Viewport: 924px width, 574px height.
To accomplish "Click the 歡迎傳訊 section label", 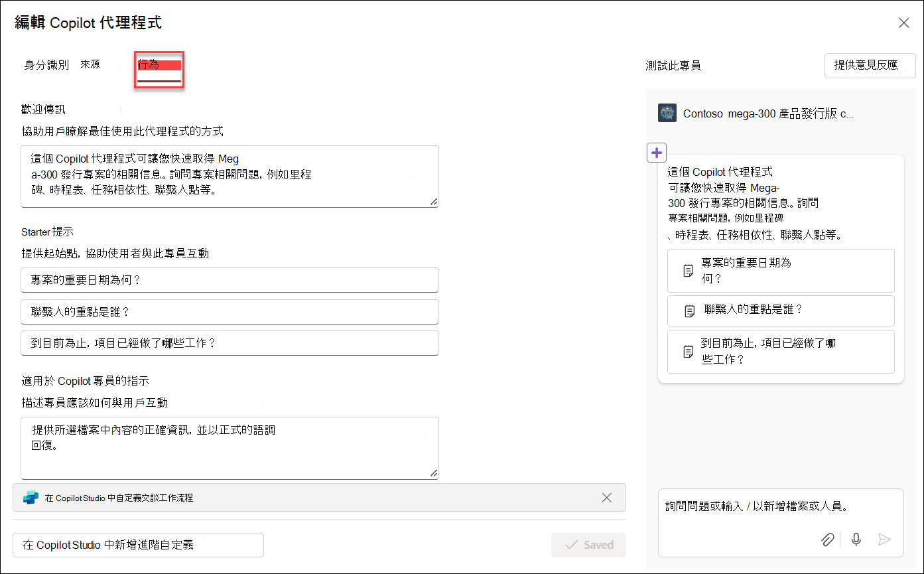I will click(44, 109).
